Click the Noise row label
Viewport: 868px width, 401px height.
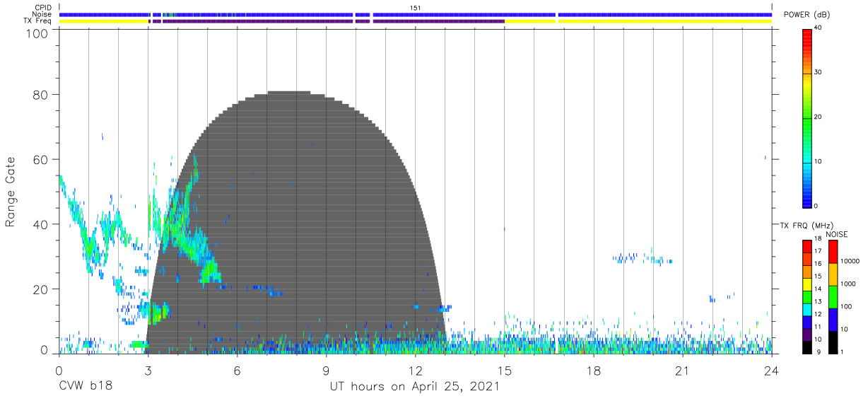(42, 14)
